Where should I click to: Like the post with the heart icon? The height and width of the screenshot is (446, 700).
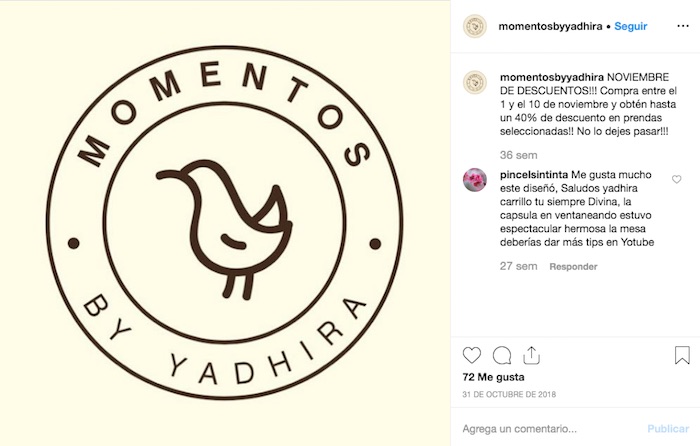471,355
